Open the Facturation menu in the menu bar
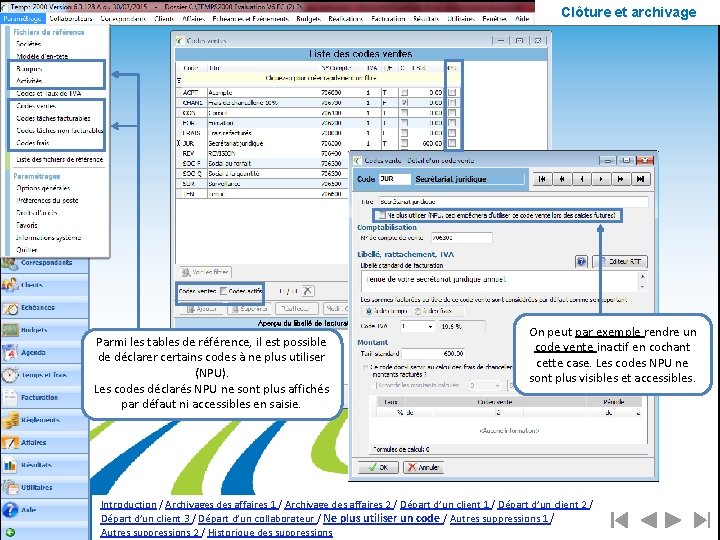 click(388, 18)
